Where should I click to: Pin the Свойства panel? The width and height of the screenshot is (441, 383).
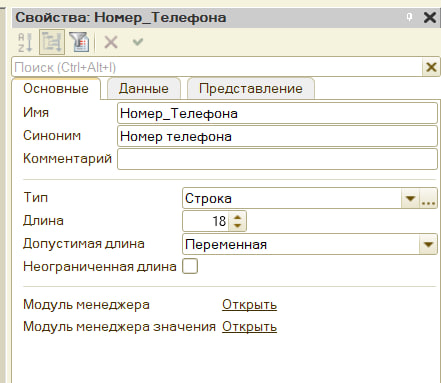point(409,17)
